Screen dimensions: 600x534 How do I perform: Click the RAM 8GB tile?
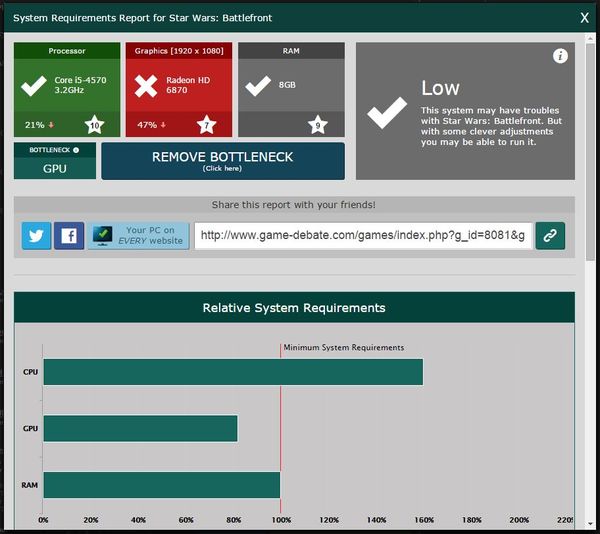[291, 86]
